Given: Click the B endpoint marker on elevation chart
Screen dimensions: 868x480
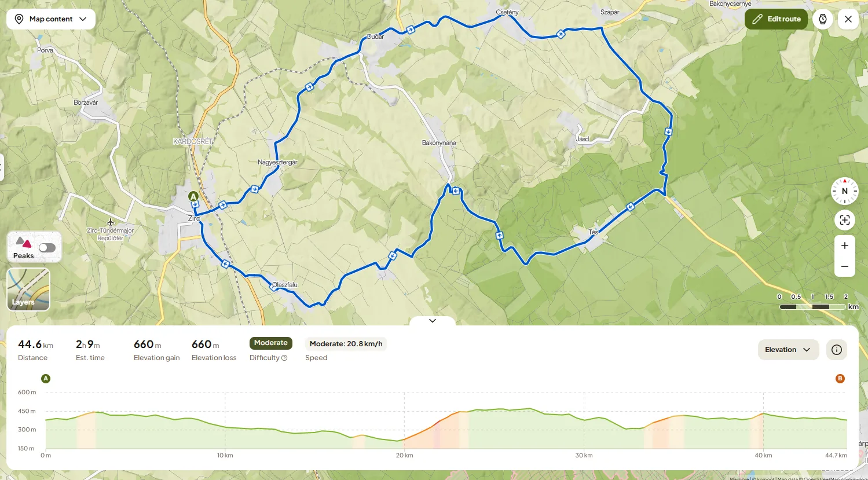Looking at the screenshot, I should click(x=840, y=379).
